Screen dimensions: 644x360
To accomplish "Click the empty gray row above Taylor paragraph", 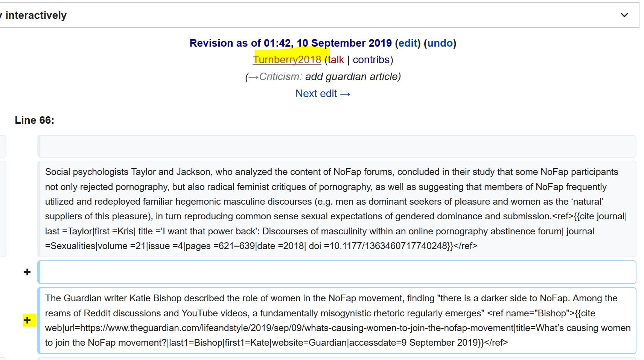I will pos(337,146).
